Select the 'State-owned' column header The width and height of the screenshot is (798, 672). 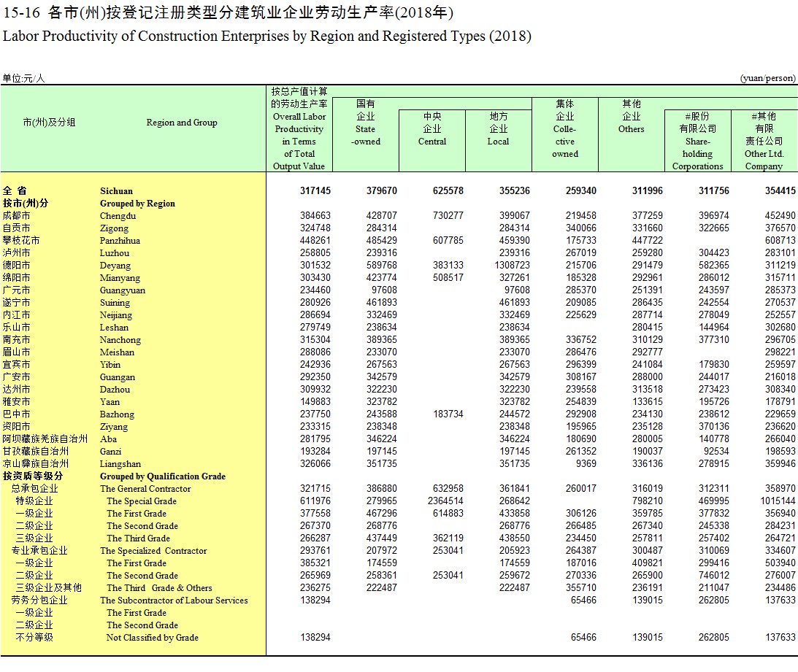tap(365, 123)
